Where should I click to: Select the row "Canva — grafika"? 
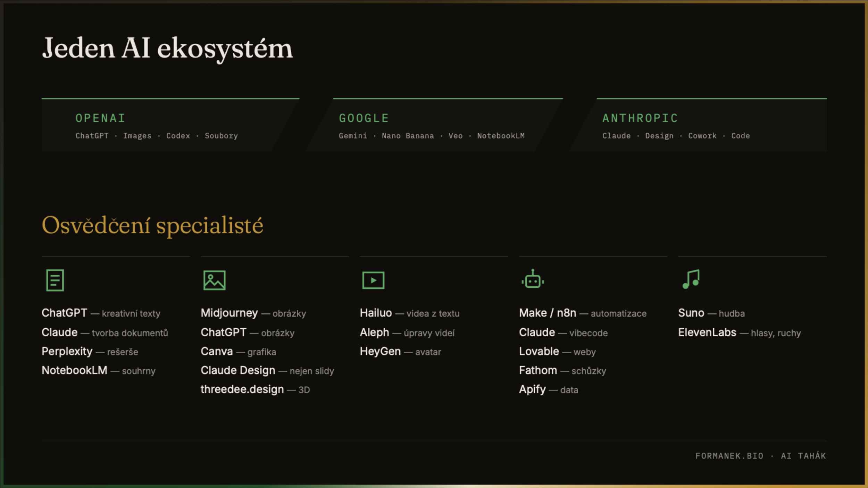tap(239, 352)
